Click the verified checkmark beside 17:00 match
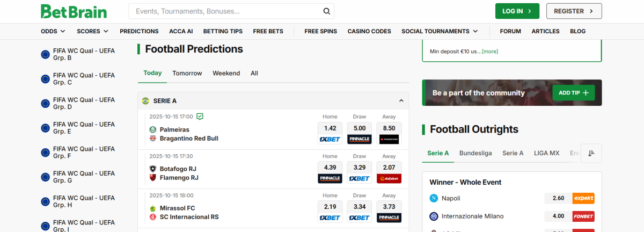644x232 pixels. tap(200, 116)
